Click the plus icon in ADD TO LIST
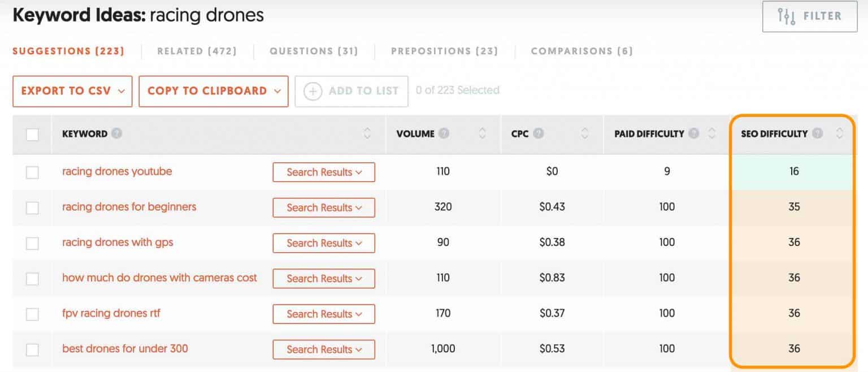Image resolution: width=868 pixels, height=372 pixels. click(313, 90)
